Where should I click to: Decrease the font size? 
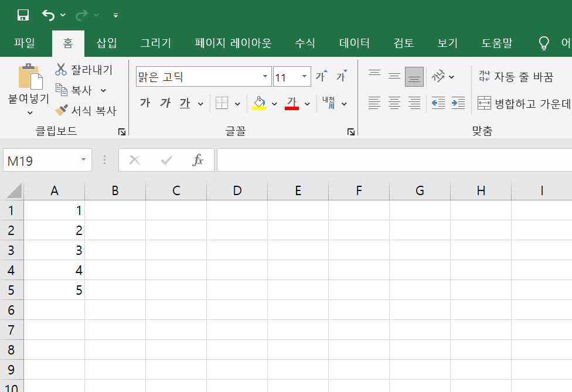[x=342, y=76]
